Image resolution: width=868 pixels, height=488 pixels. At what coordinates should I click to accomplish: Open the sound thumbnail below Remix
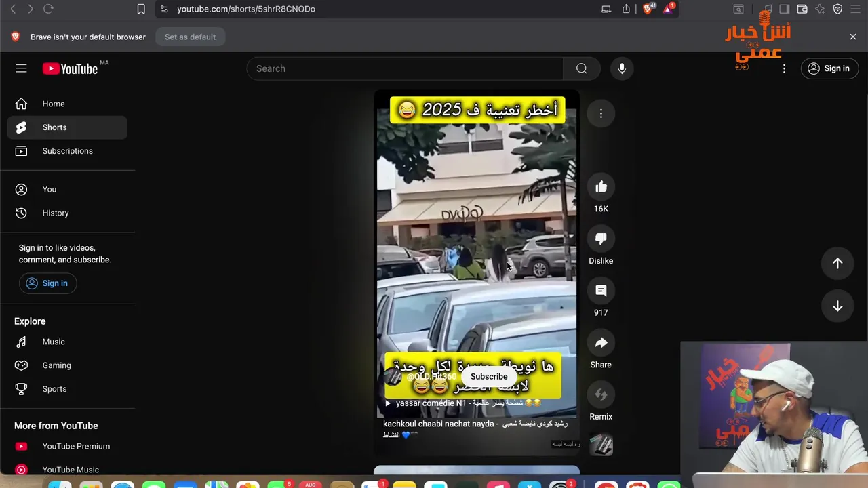coord(601,445)
